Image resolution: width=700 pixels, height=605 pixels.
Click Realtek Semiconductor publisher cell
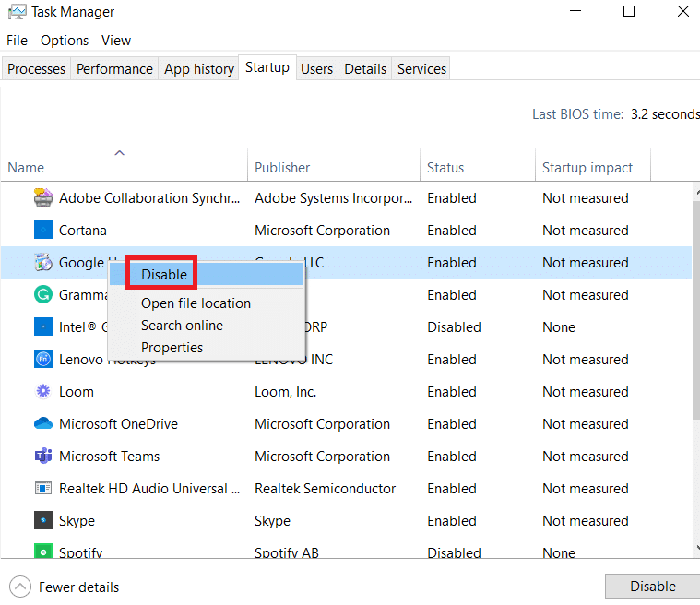click(325, 489)
